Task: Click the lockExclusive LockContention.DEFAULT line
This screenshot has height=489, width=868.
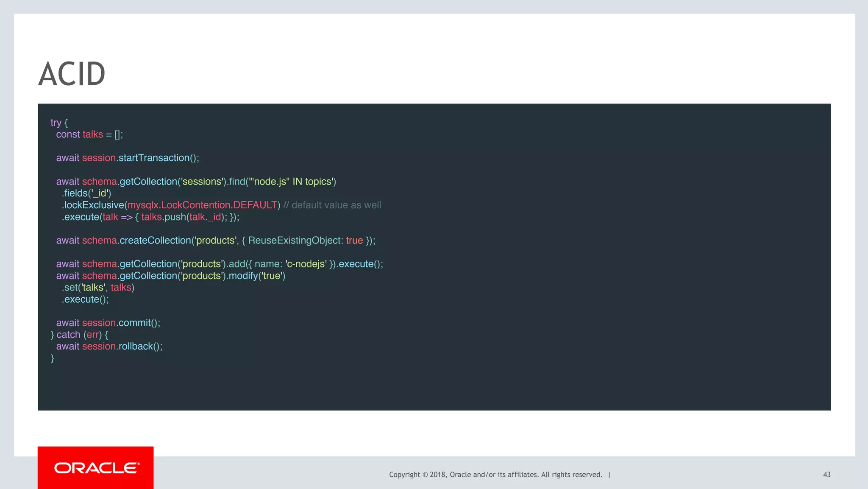Action: (171, 205)
